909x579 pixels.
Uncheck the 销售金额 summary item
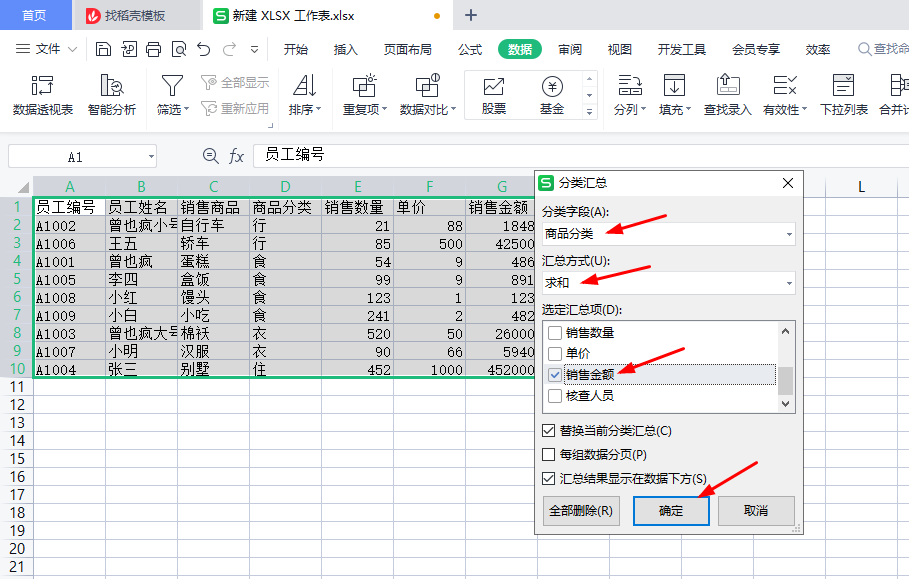pos(555,375)
